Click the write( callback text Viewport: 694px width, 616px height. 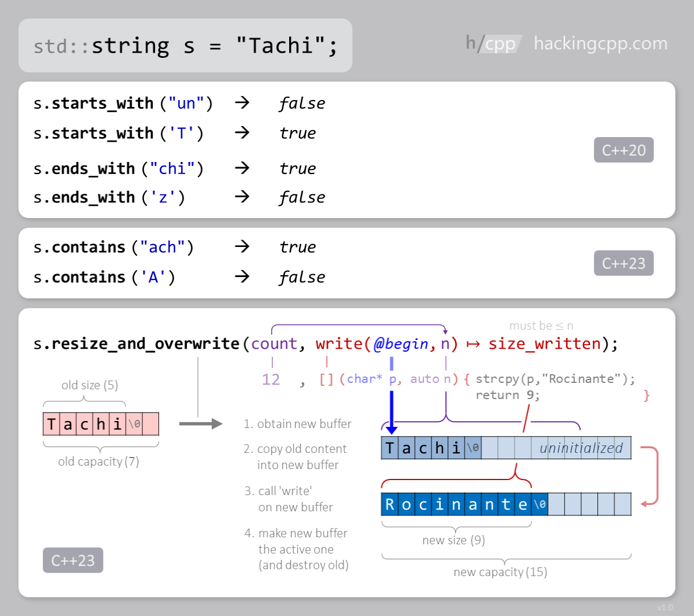pos(343,344)
